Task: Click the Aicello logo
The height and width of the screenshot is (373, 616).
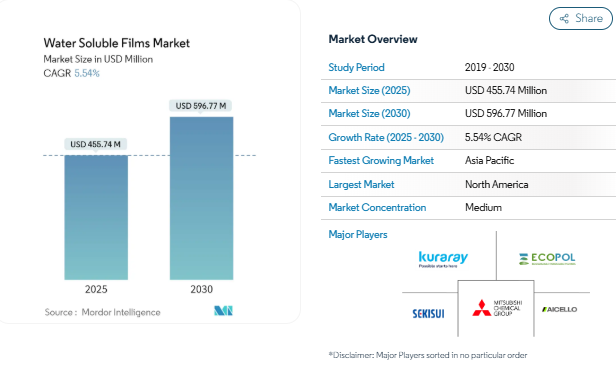Action: tap(559, 309)
